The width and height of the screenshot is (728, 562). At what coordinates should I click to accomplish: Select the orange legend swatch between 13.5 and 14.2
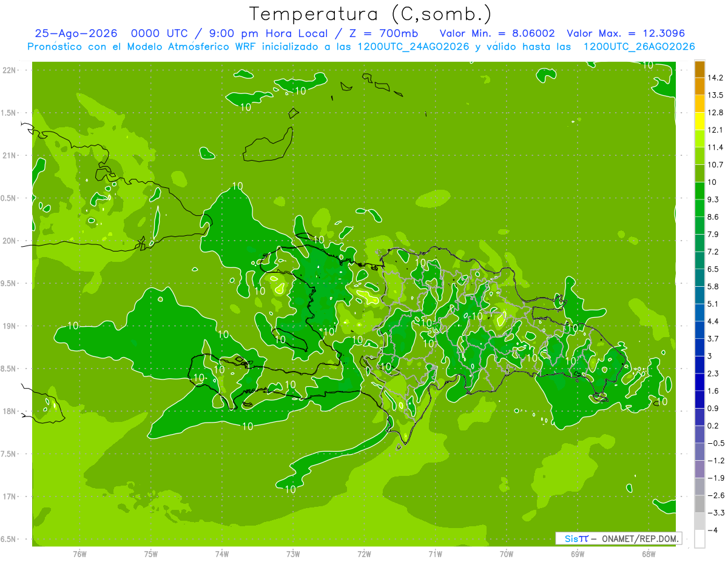pyautogui.click(x=699, y=86)
